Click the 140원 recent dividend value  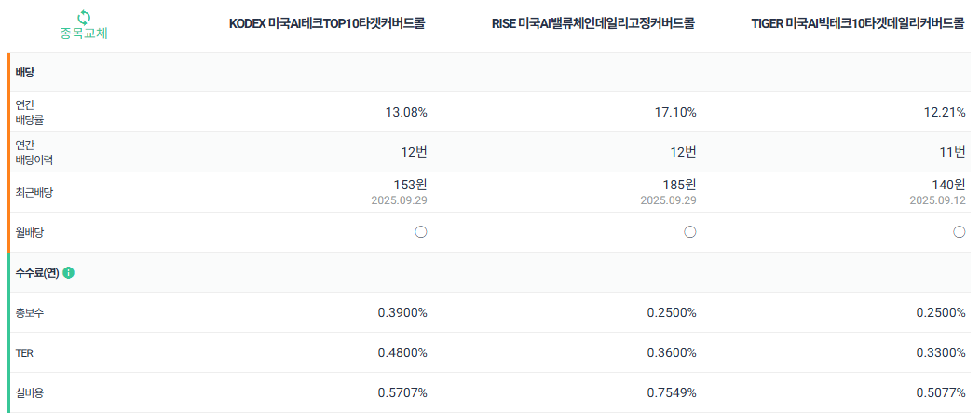[x=948, y=185]
